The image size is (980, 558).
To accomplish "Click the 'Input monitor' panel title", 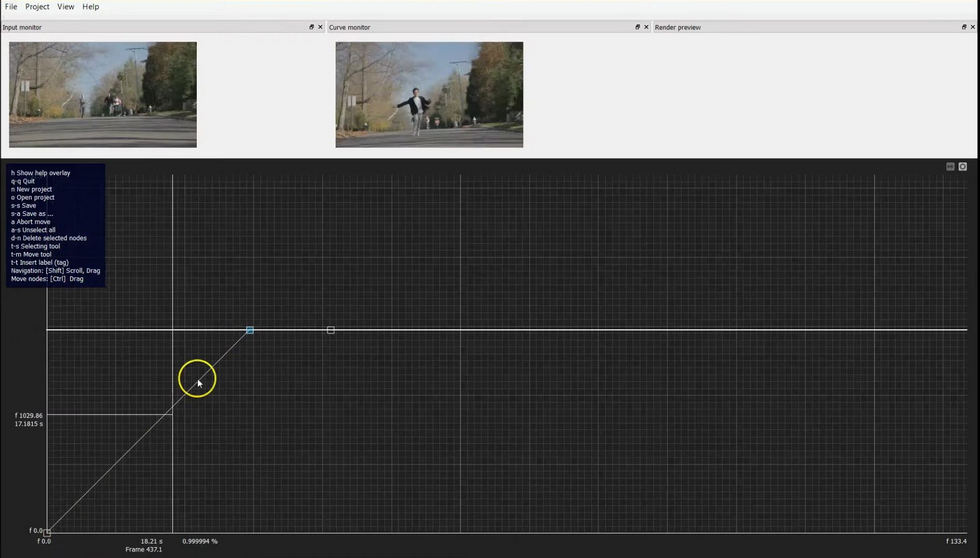I will (x=22, y=27).
